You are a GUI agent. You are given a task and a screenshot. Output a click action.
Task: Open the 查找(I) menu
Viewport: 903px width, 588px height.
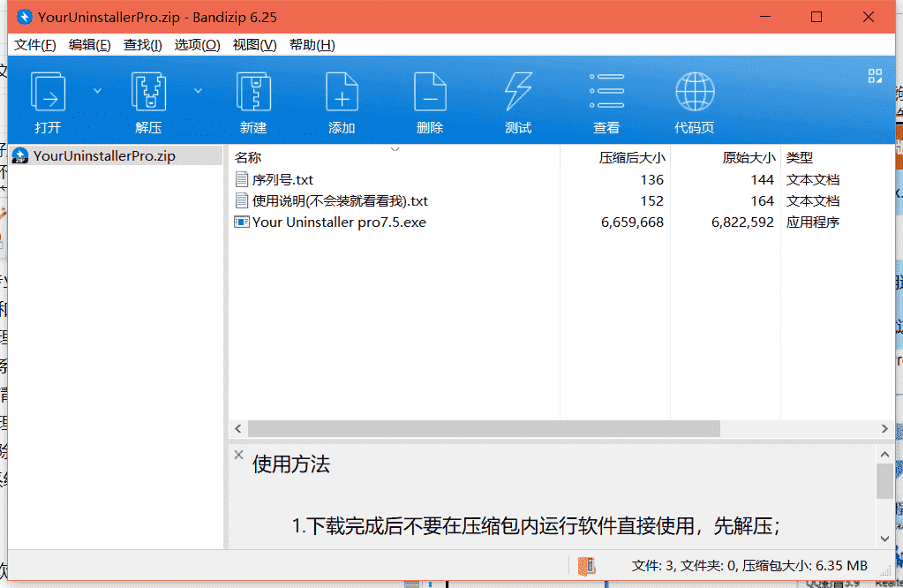(x=142, y=45)
